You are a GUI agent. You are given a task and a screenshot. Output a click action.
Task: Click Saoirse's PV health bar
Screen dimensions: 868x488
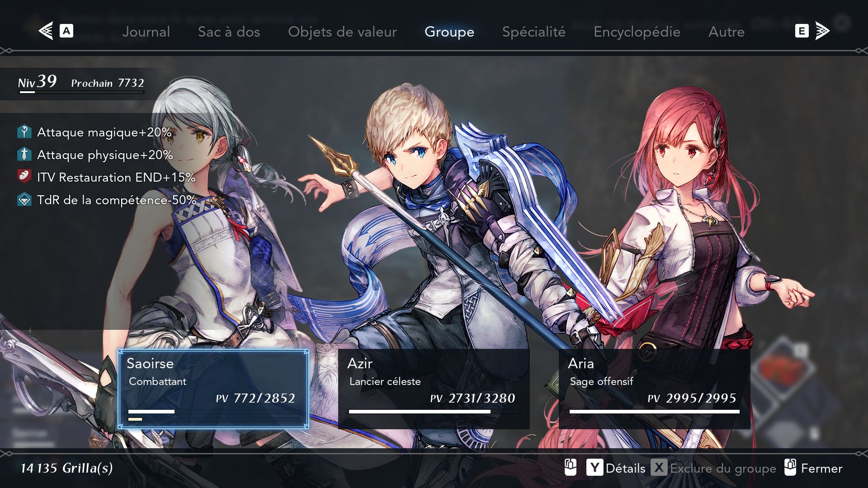coord(214,412)
